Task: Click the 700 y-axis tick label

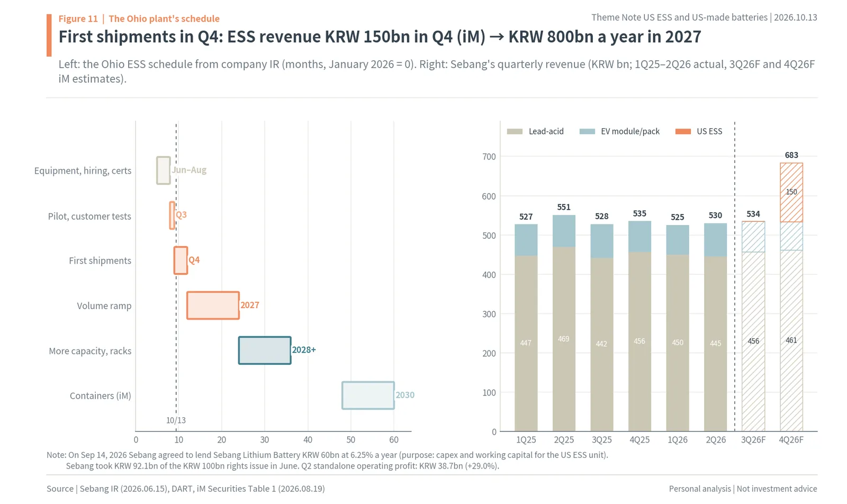Action: (x=489, y=157)
